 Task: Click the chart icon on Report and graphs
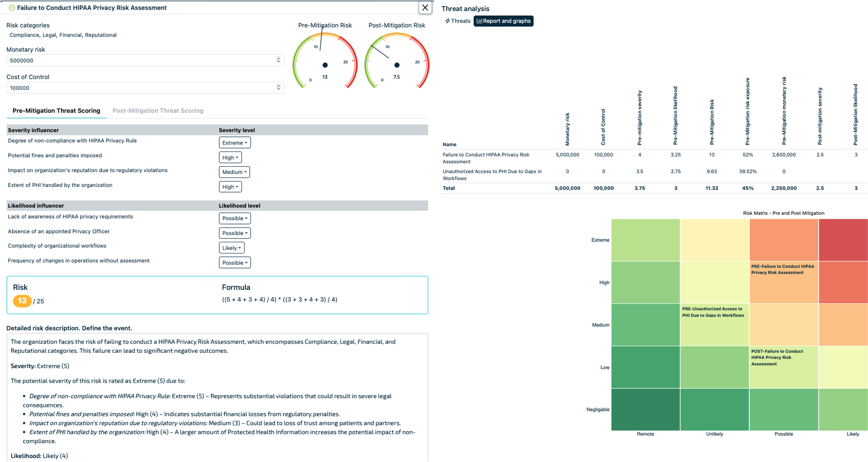[479, 21]
